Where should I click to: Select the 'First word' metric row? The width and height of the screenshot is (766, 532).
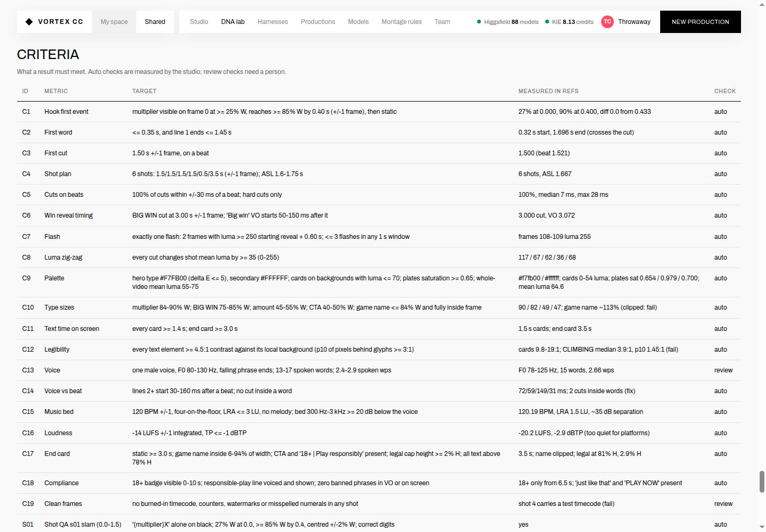[379, 132]
